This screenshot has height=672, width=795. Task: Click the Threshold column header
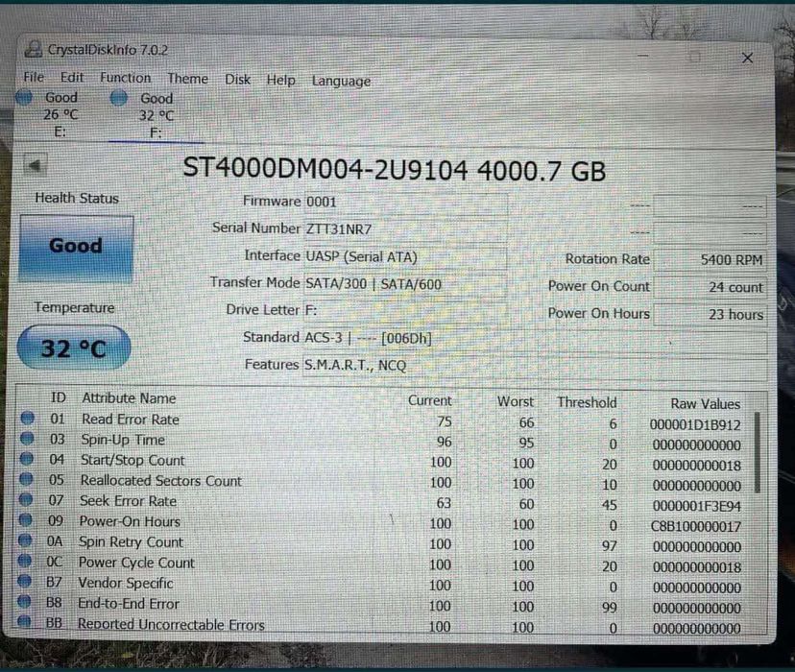pyautogui.click(x=587, y=403)
